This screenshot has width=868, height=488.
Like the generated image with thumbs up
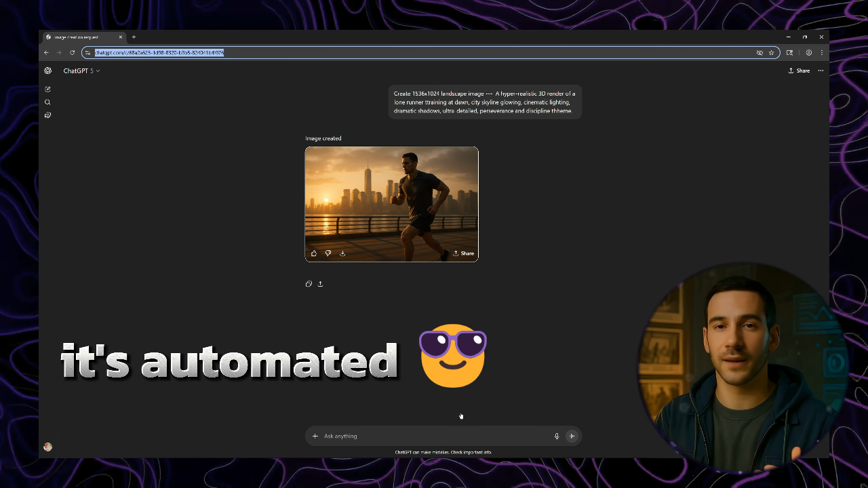point(314,253)
